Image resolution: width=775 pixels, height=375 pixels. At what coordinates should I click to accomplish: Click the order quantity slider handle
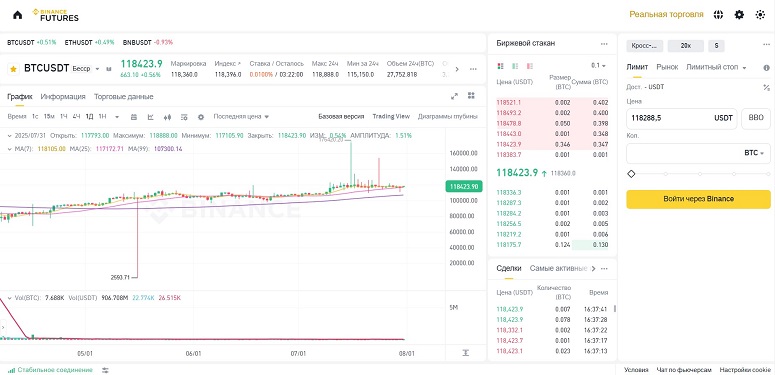tap(631, 174)
